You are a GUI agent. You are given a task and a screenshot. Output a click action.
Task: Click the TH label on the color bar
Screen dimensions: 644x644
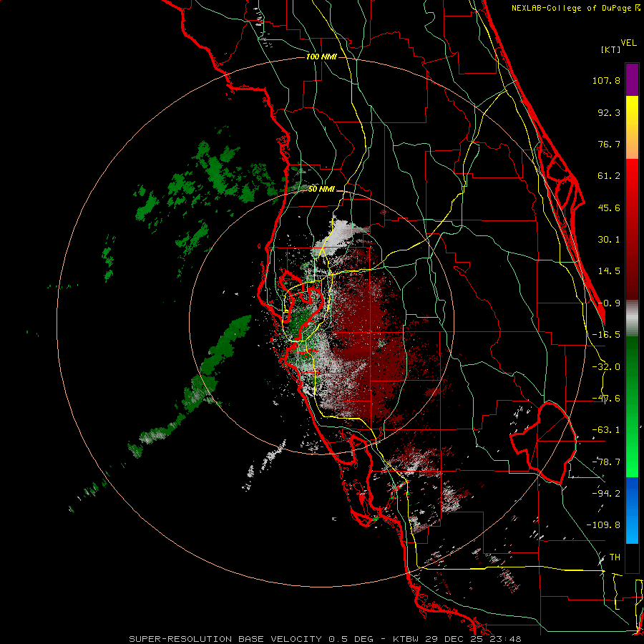615,557
